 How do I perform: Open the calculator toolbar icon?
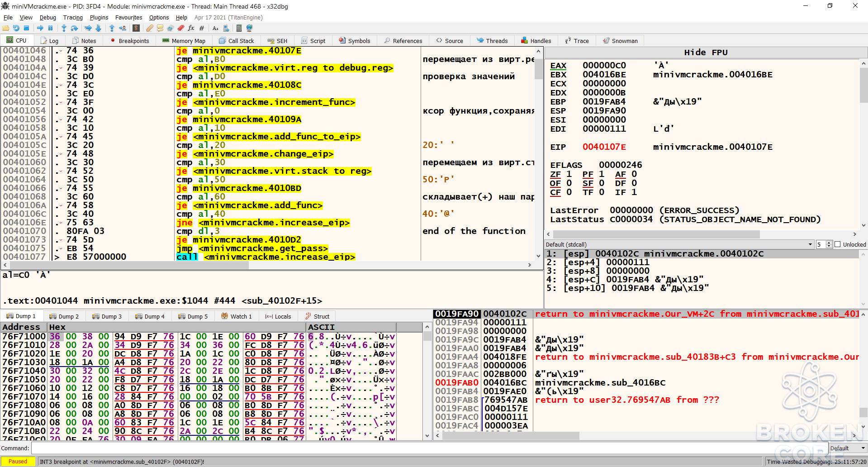(x=239, y=28)
